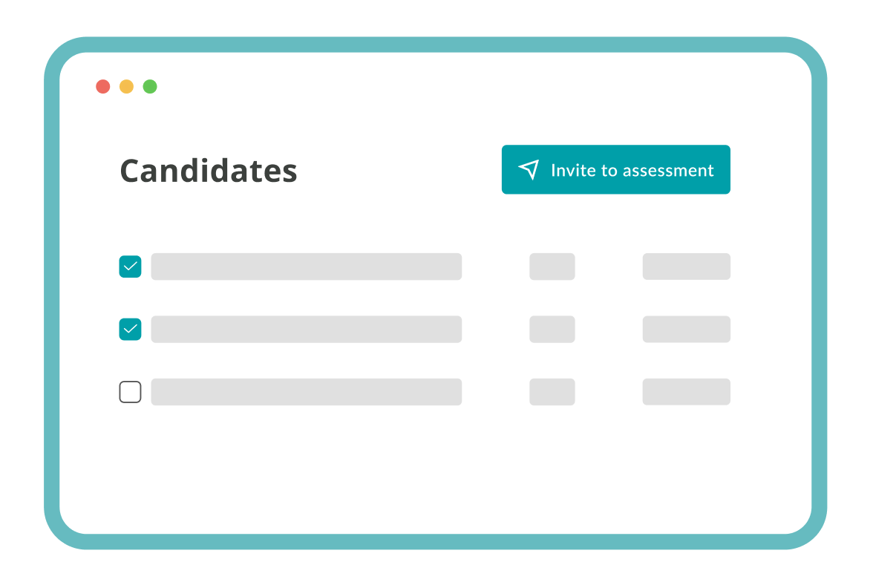873x588 pixels.
Task: Click the empty area below candidate list
Action: [434, 468]
